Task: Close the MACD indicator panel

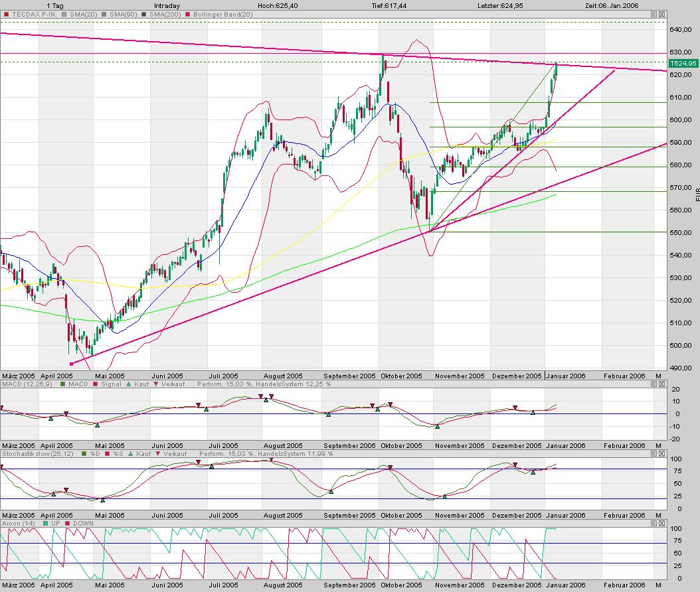Action: tap(662, 384)
